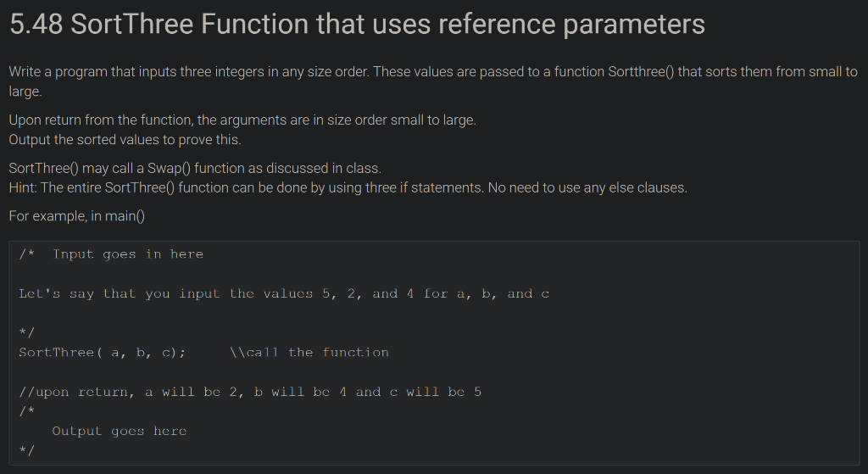Click the code comment 'Input goes in here'
Viewport: 868px width, 474px height.
pos(128,254)
